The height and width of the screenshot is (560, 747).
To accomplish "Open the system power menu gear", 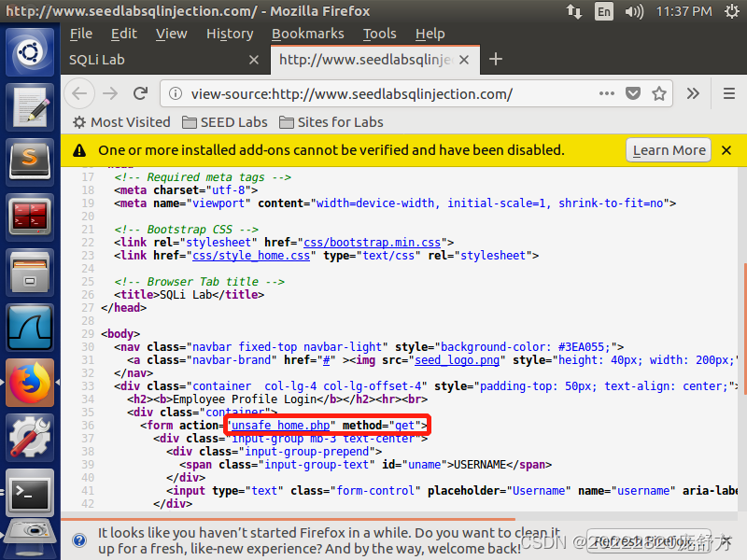I will [732, 11].
